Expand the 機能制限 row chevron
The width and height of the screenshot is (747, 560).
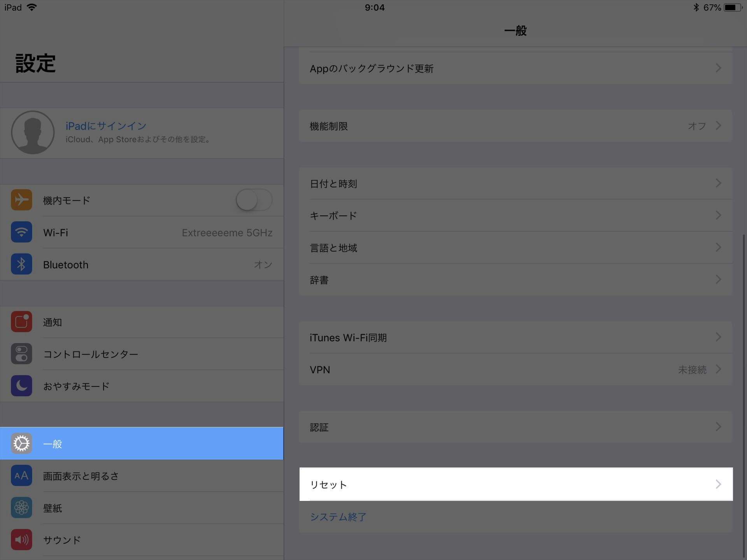[x=718, y=126]
